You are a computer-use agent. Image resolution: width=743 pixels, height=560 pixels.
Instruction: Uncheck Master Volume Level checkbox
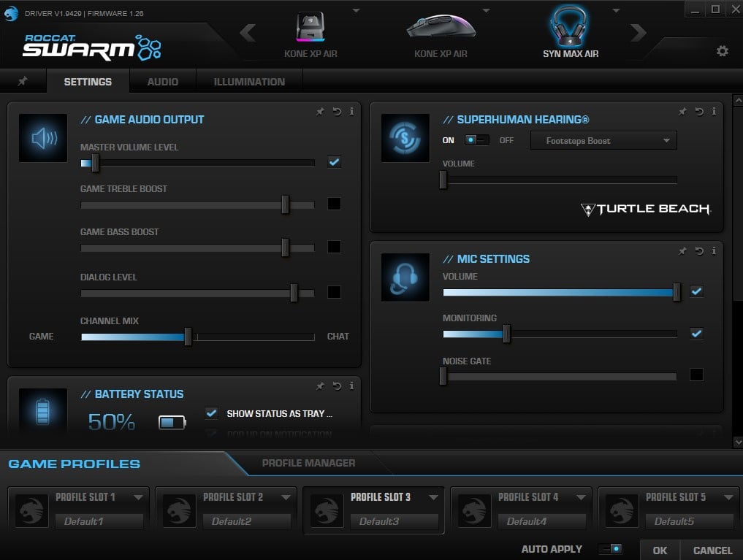click(334, 162)
